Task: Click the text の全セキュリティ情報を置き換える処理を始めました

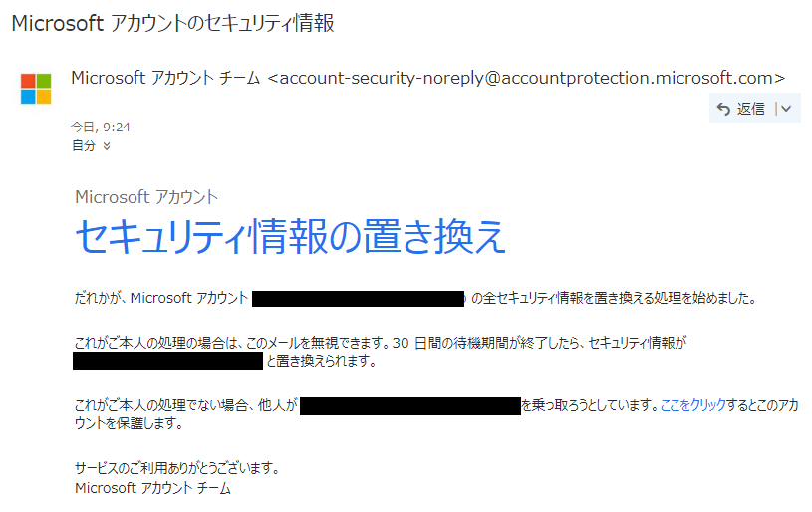Action: (615, 298)
